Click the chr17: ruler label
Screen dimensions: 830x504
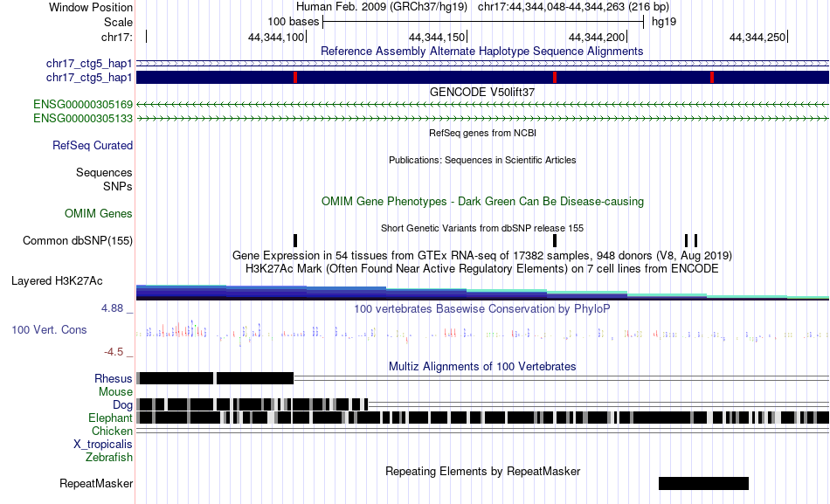116,37
